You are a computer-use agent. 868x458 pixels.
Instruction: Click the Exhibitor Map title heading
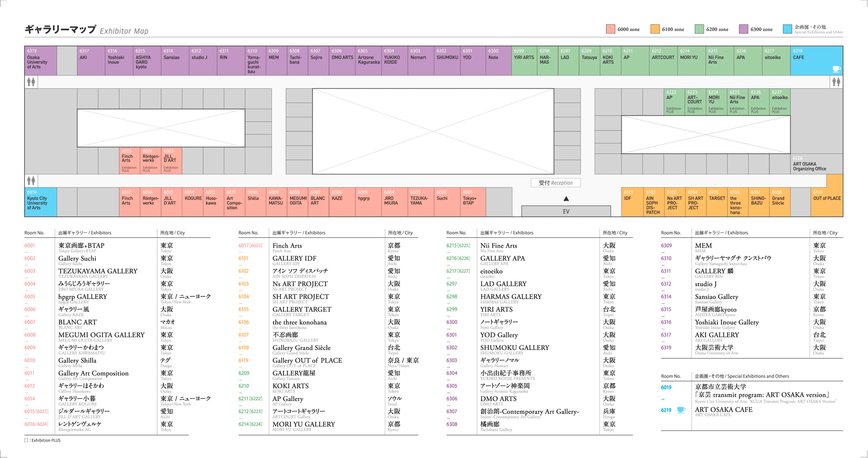(x=87, y=30)
